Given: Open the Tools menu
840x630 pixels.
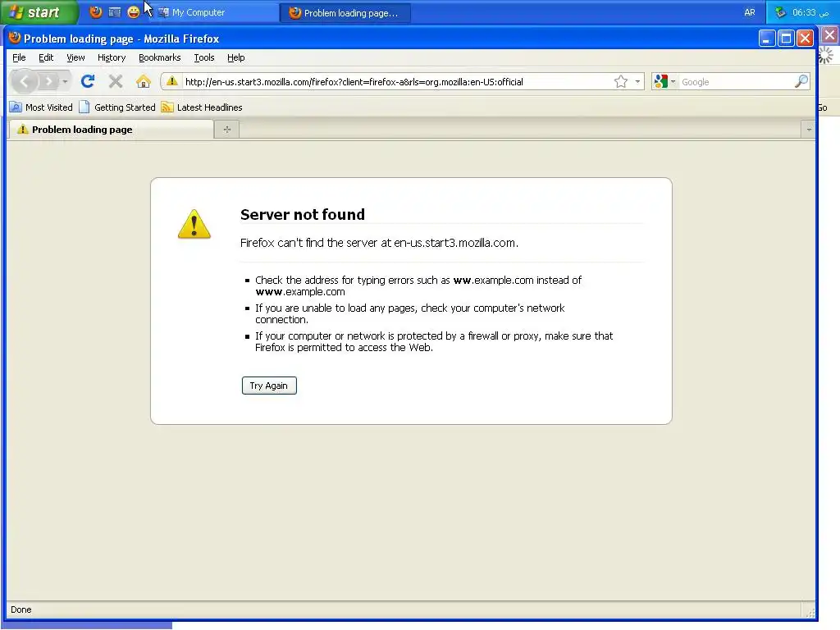Looking at the screenshot, I should [204, 57].
